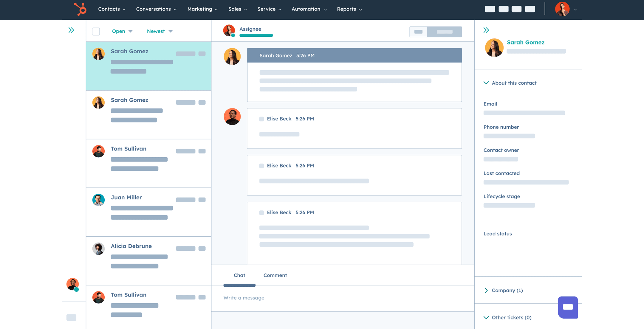Click the Email property label
The width and height of the screenshot is (644, 329).
pyautogui.click(x=490, y=104)
